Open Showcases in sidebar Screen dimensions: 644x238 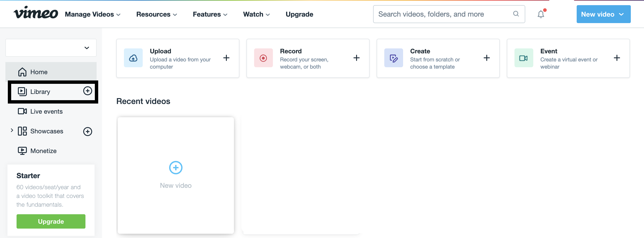tap(47, 131)
